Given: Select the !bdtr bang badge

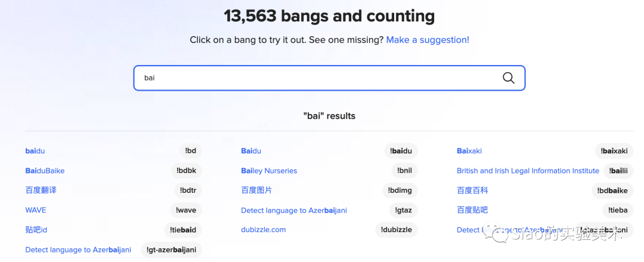Looking at the screenshot, I should pos(188,190).
